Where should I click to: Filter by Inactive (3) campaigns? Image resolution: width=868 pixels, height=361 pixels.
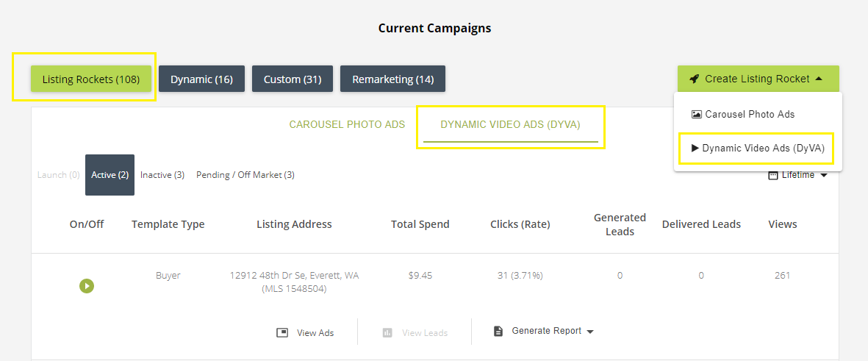(162, 175)
